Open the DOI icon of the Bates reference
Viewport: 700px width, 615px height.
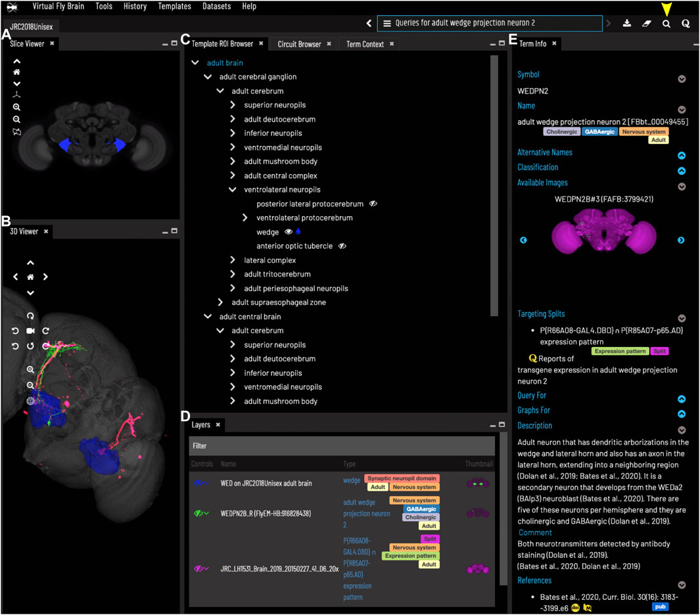pos(576,608)
